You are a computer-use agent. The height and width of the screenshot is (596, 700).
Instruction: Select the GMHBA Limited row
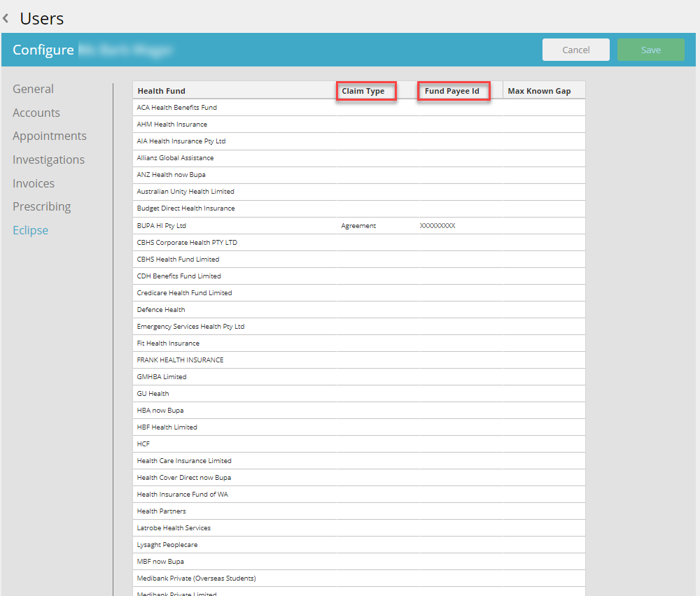click(x=359, y=377)
